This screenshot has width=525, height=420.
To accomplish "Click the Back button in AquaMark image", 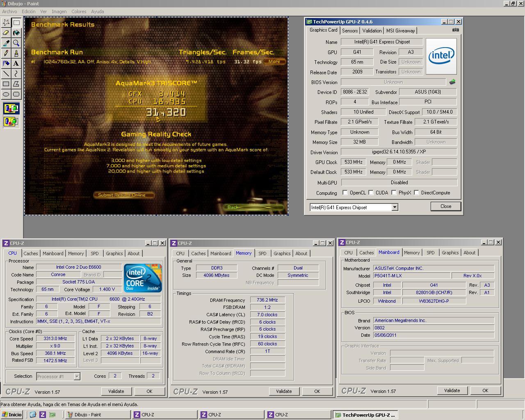I will pyautogui.click(x=253, y=207).
